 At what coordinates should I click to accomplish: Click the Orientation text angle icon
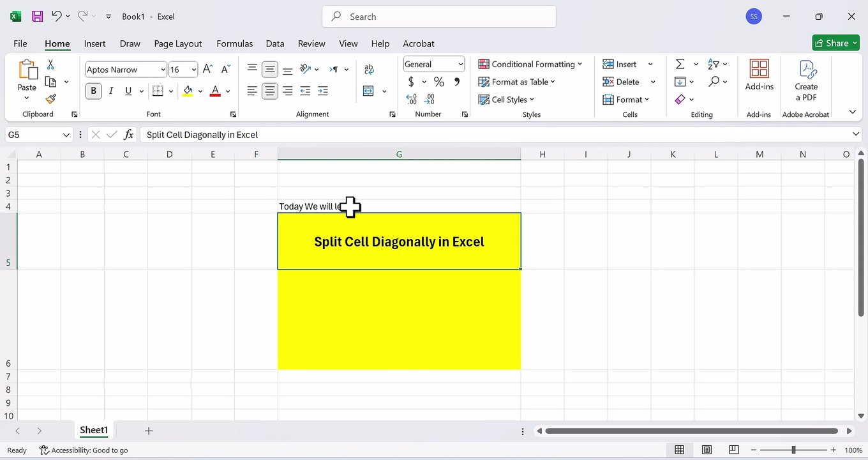305,69
